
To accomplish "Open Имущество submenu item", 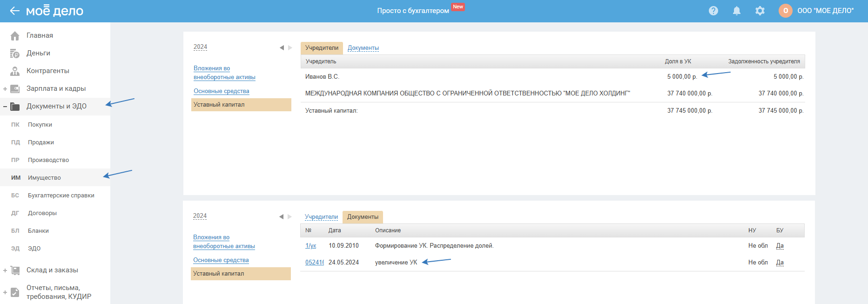I will [44, 178].
